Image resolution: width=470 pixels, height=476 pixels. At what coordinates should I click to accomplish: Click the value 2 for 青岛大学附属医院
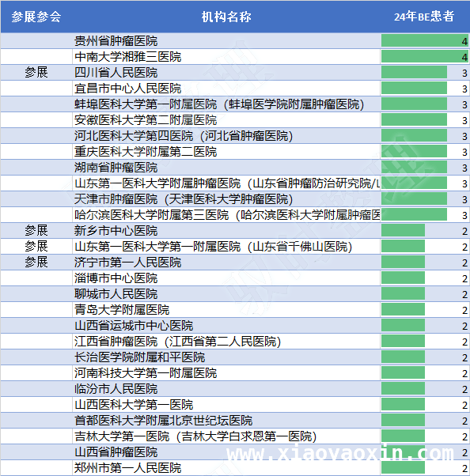pyautogui.click(x=464, y=310)
